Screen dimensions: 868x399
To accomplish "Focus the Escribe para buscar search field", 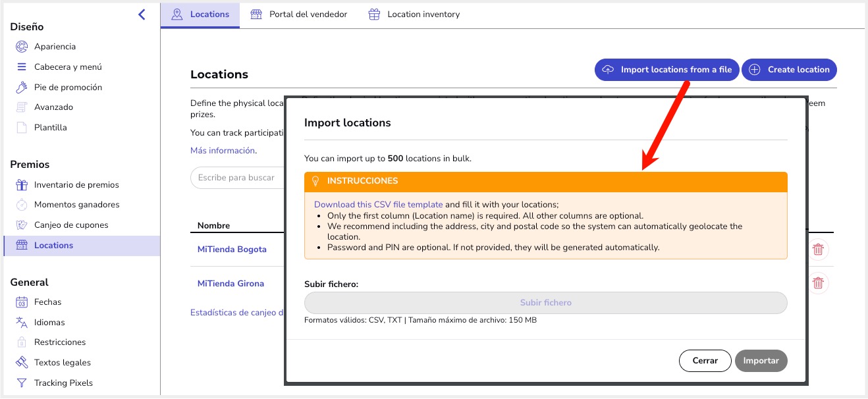I will 238,178.
